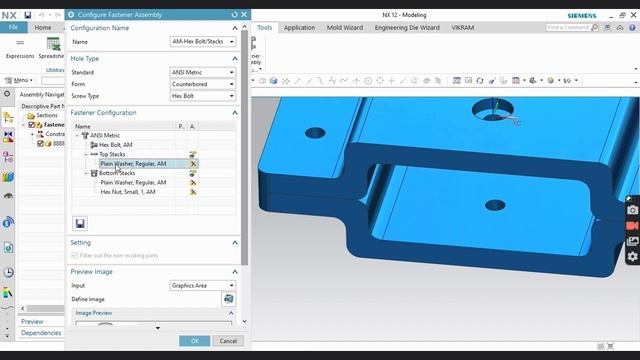The width and height of the screenshot is (640, 360).
Task: Click the Find a Command search field
Action: point(568,27)
